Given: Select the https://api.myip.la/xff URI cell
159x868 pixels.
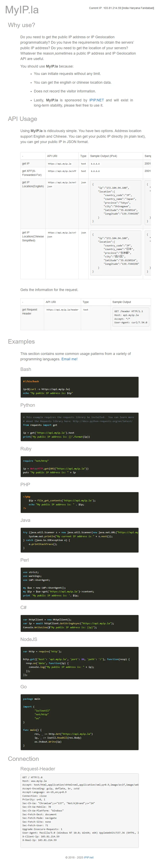Looking at the screenshot, I should (x=62, y=171).
